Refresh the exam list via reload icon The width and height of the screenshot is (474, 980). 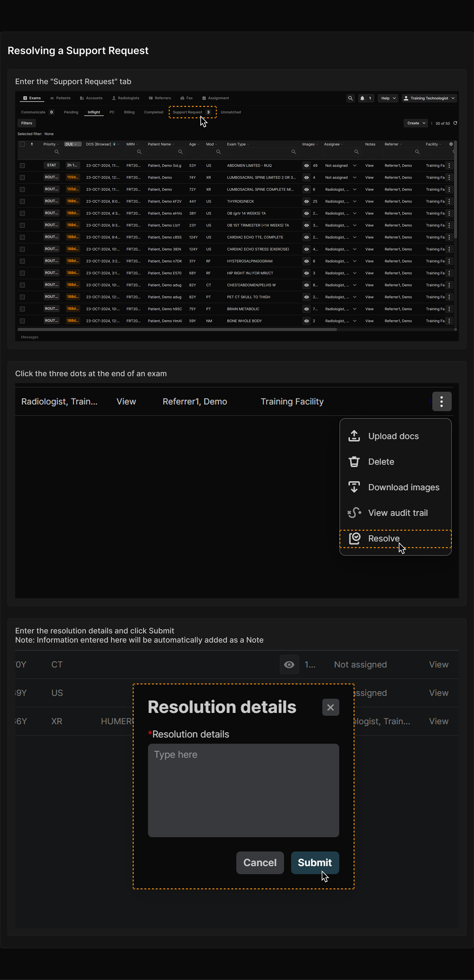tap(455, 123)
